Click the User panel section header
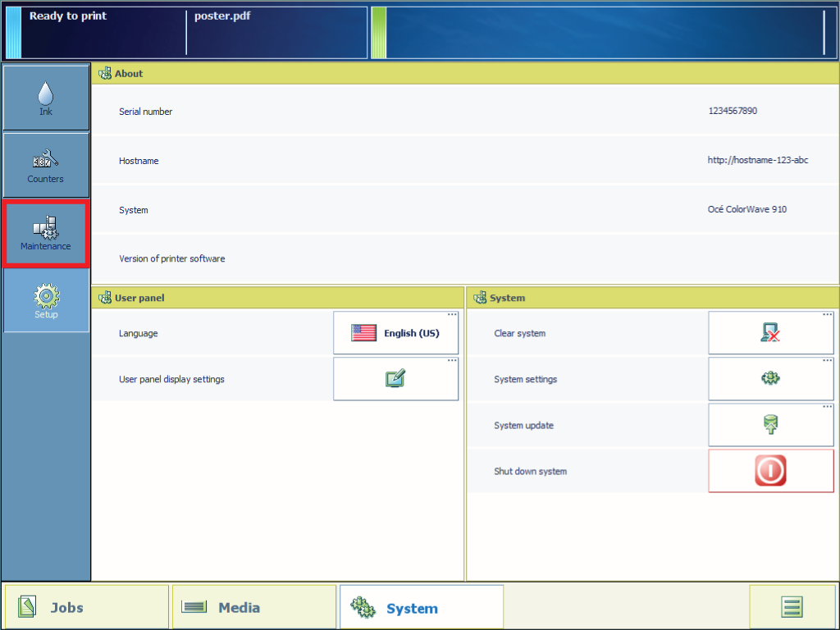The height and width of the screenshot is (630, 840). click(x=277, y=298)
